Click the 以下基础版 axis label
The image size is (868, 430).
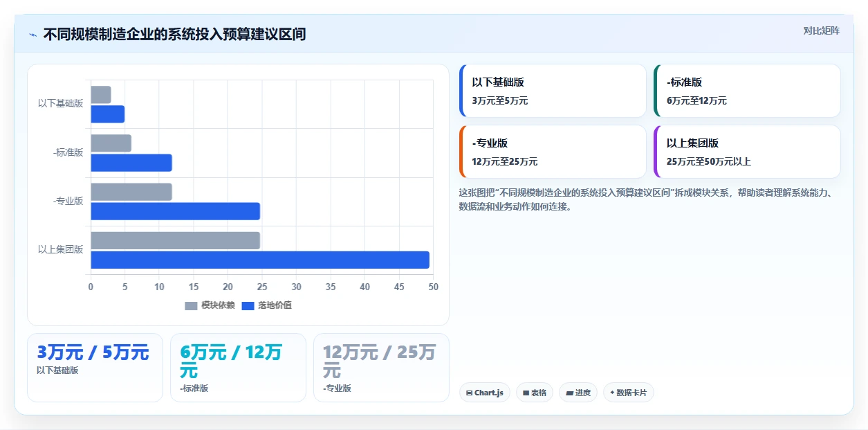[61, 104]
